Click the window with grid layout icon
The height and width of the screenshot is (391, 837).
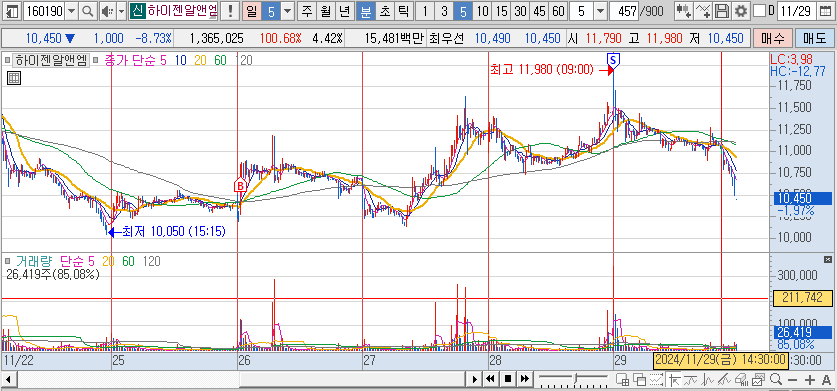coord(622,380)
